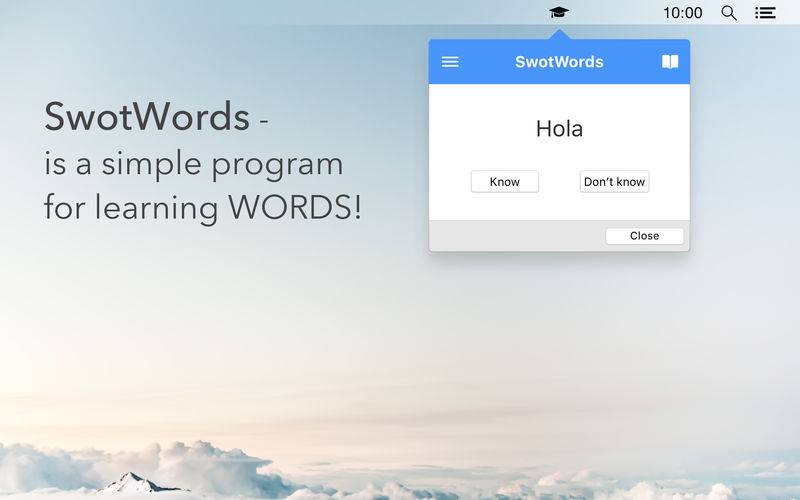
Task: Open the Notification Center list icon
Action: tap(765, 13)
